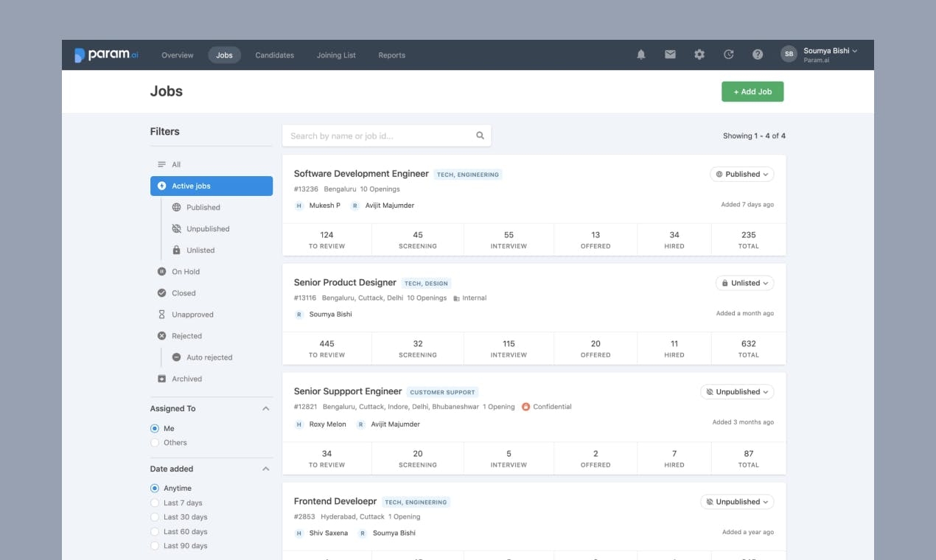Image resolution: width=936 pixels, height=560 pixels.
Task: Open the Software Development Engineer job title
Action: (x=361, y=174)
